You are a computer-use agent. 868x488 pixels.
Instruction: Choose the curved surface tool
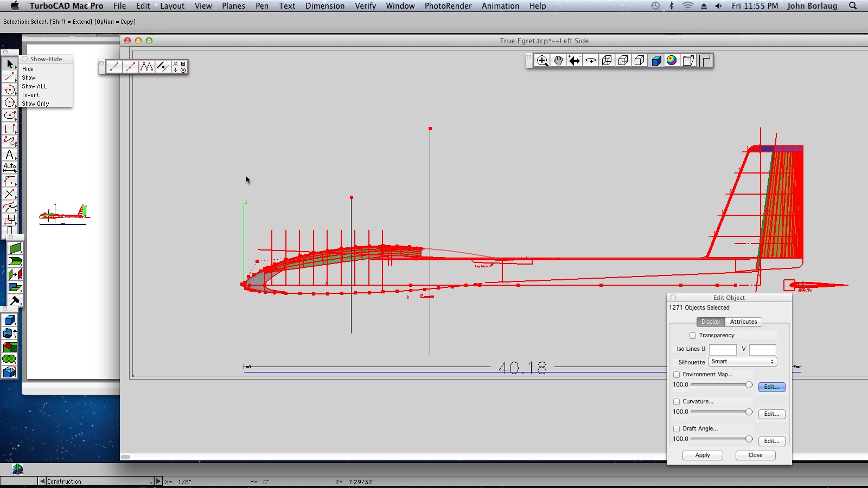tap(15, 262)
